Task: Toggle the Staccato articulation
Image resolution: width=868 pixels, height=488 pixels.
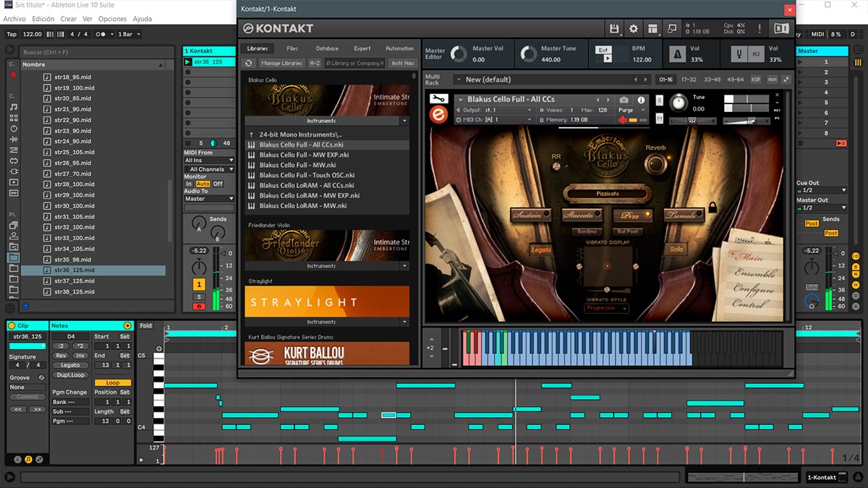Action: click(x=582, y=215)
